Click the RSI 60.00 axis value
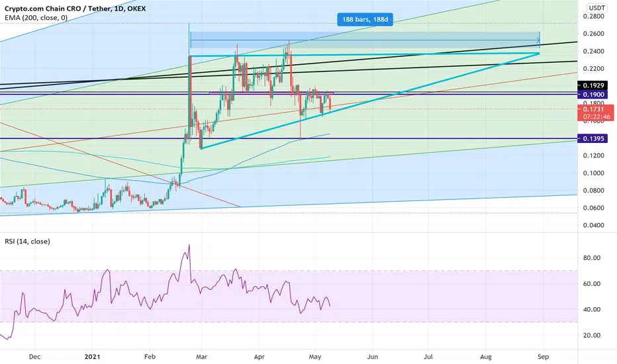This screenshot has width=617, height=364. [x=591, y=284]
